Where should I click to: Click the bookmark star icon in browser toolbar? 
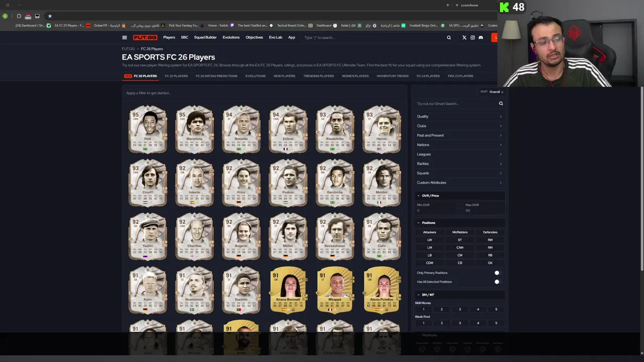[50, 16]
